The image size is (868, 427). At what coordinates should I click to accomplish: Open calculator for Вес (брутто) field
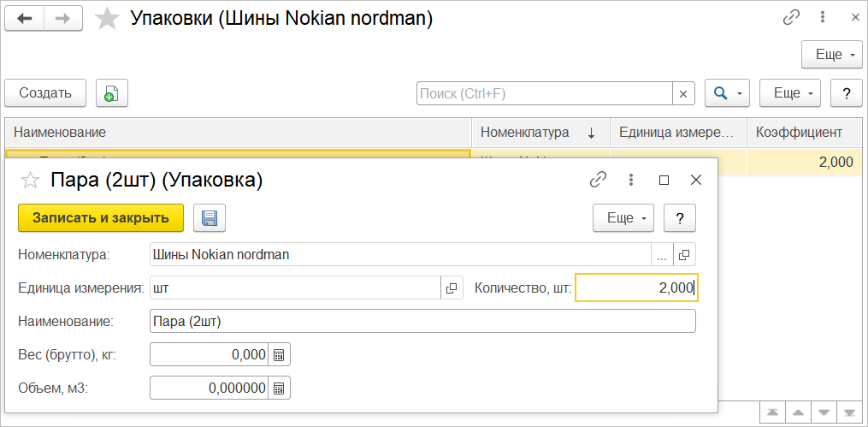click(x=280, y=354)
